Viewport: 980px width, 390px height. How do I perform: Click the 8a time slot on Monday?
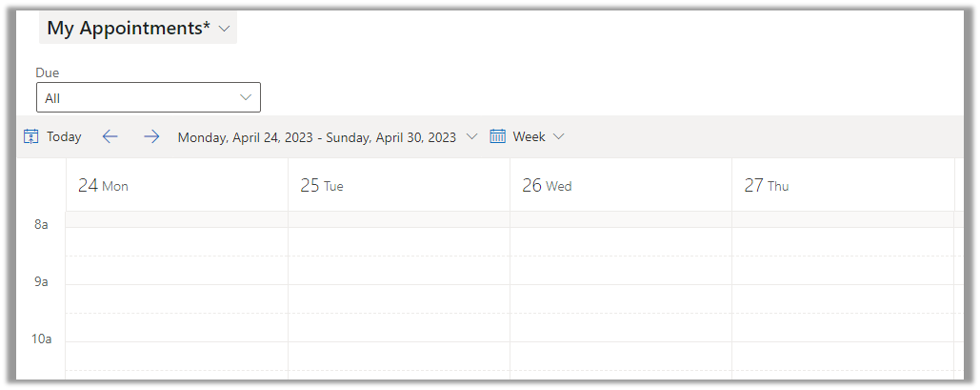tap(176, 241)
